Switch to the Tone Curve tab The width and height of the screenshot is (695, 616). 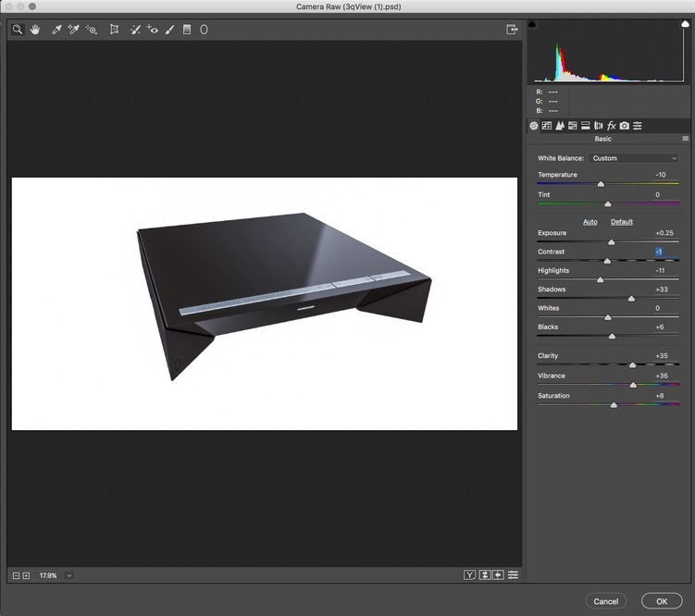(x=547, y=125)
